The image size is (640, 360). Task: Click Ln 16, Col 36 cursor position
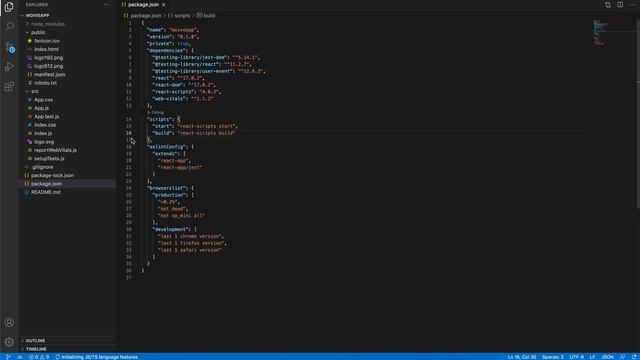tap(522, 357)
